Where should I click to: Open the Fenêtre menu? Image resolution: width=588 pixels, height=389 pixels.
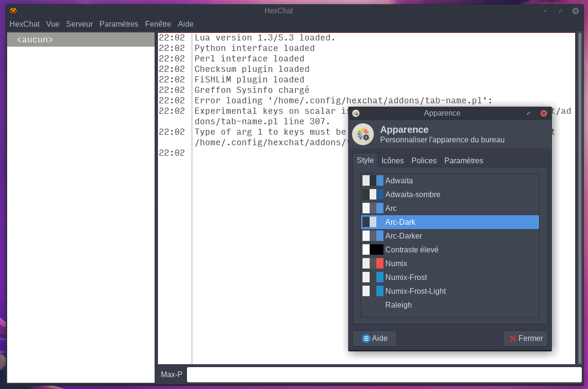(158, 24)
